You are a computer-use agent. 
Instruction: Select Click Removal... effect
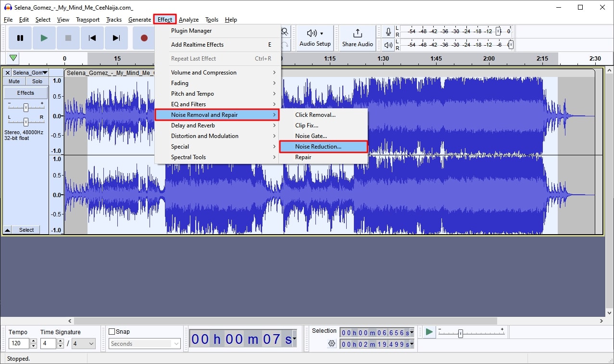[324, 115]
